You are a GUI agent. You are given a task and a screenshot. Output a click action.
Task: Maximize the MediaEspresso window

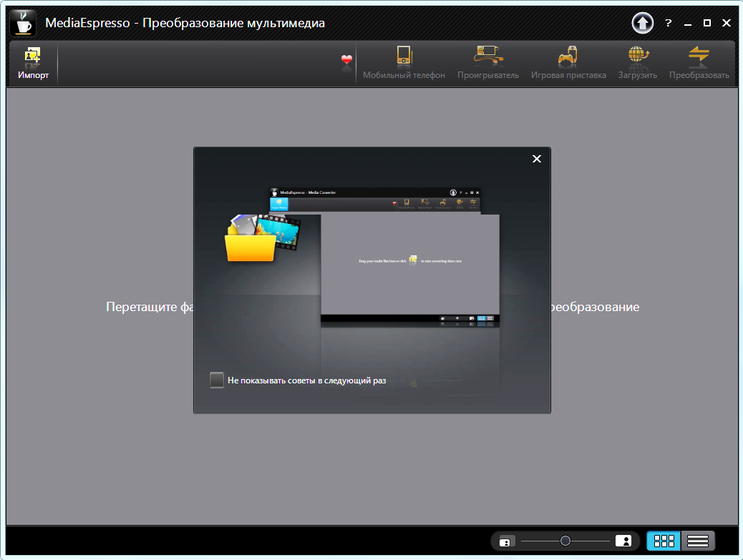click(707, 23)
